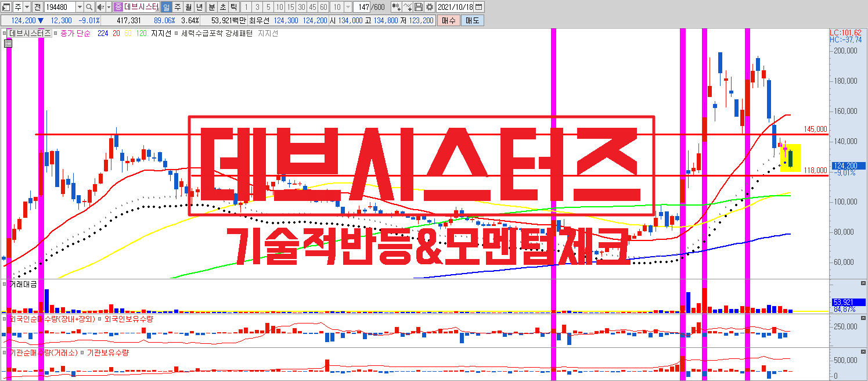This screenshot has height=381, width=868.
Task: Click the 세력수급포착 강세패턴 indicator label
Action: click(217, 34)
